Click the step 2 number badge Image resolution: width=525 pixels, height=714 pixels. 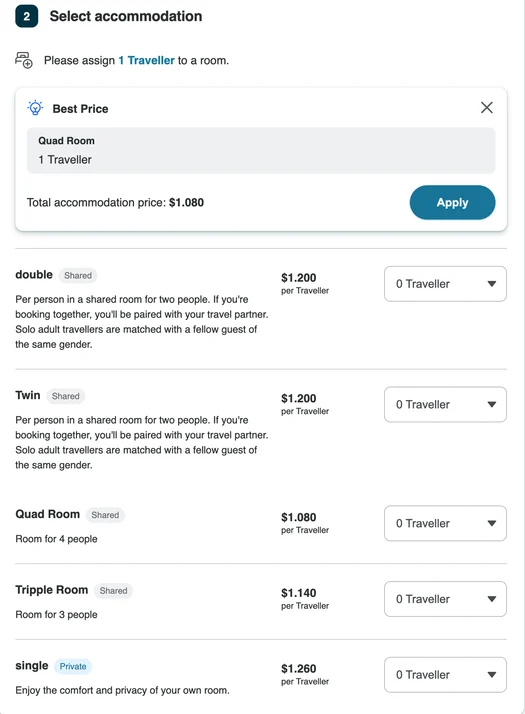point(26,16)
